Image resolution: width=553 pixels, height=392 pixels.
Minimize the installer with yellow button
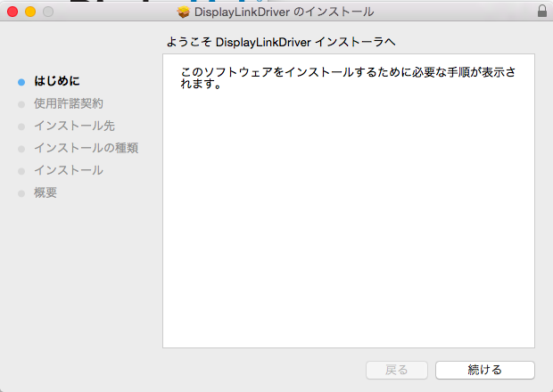tap(30, 12)
